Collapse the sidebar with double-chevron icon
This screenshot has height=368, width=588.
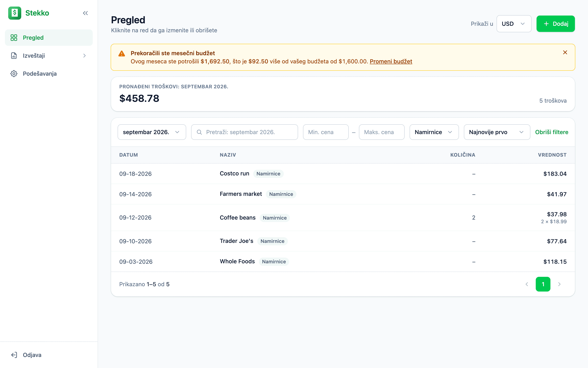coord(85,13)
